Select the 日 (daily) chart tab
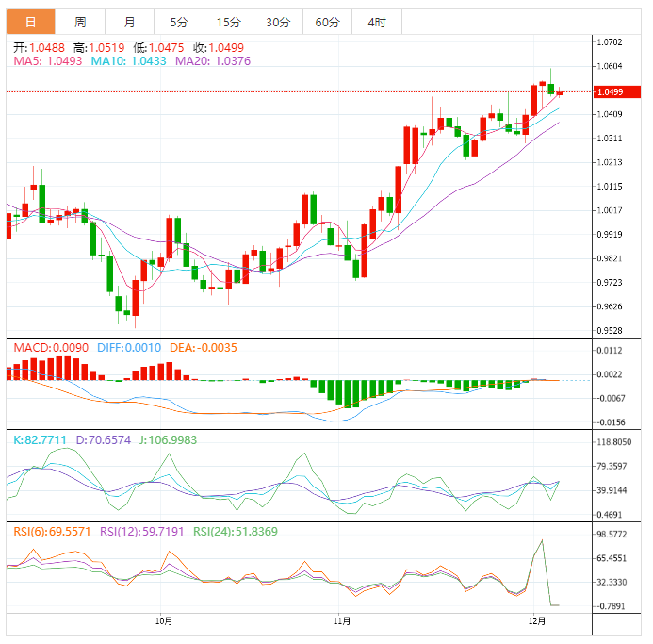Viewport: 653px width, 644px height. pos(31,22)
